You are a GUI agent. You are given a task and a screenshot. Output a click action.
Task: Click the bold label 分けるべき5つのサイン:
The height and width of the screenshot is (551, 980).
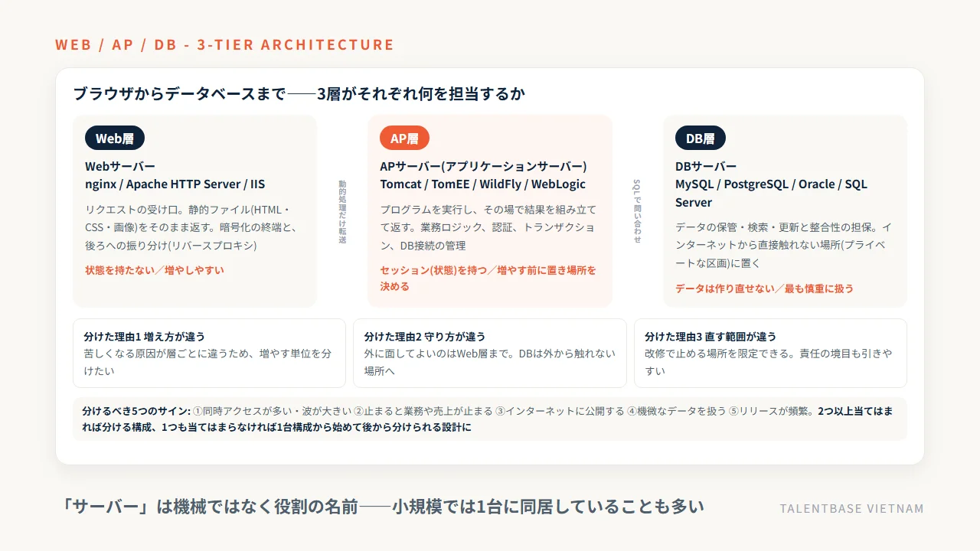tap(136, 411)
